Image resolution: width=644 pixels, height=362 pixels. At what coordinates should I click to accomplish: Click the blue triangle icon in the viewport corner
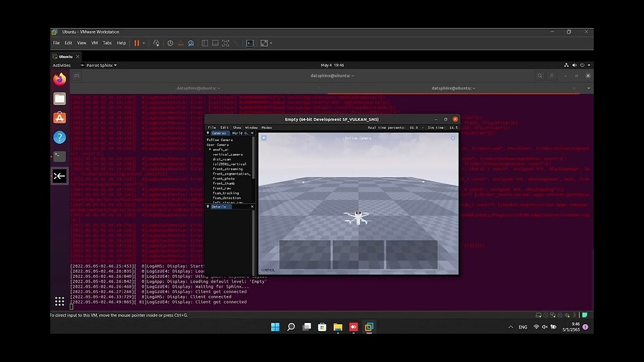[264, 138]
